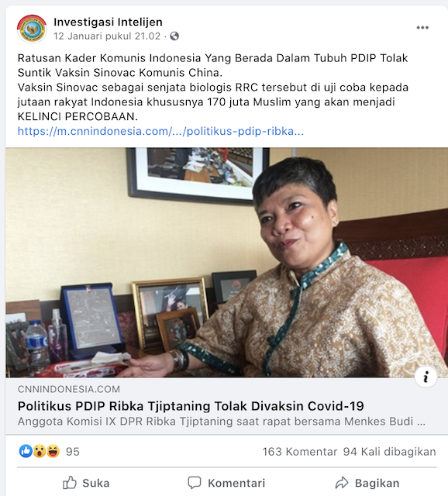Viewport: 448px width, 496px height.
Task: Open the post timestamp 12 Januari pukul 21.02
Action: coord(107,36)
